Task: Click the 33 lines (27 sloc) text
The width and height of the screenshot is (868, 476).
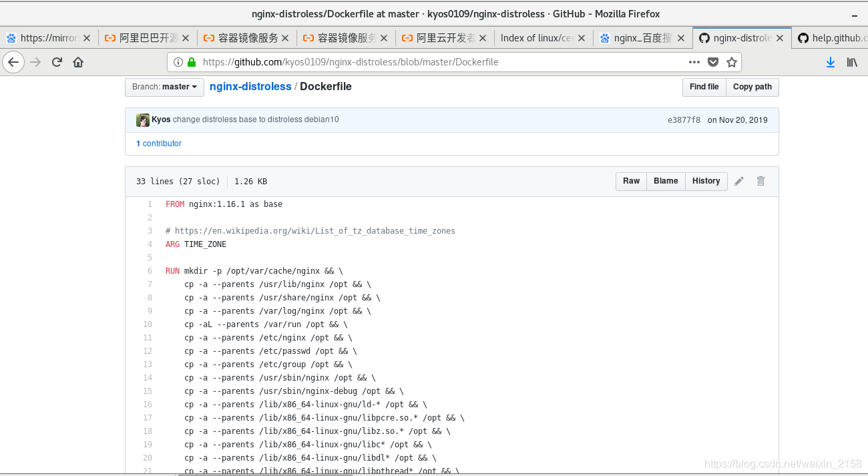Action: click(x=178, y=182)
